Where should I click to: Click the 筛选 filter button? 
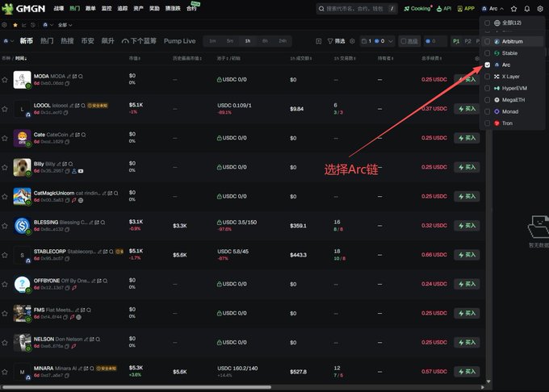point(336,41)
